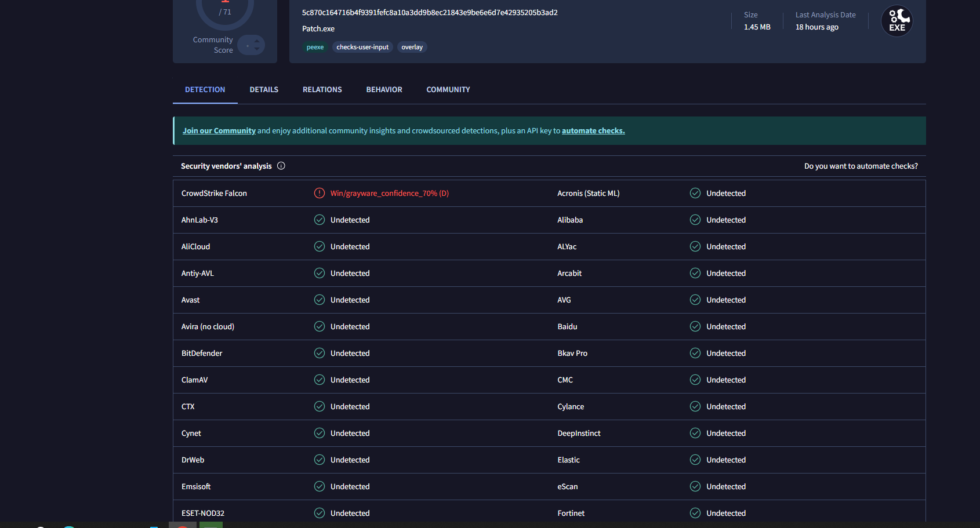Click the DeepInstinct vendor name

pos(579,434)
